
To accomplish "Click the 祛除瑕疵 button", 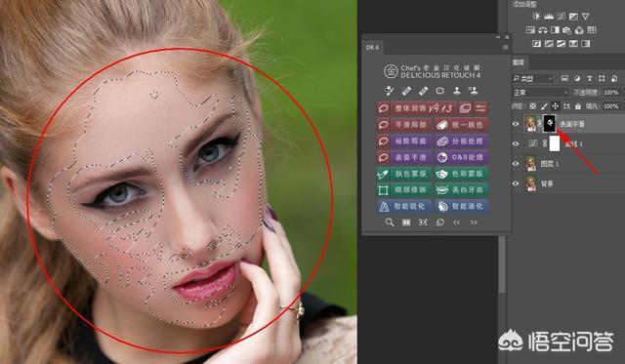I will (x=411, y=141).
